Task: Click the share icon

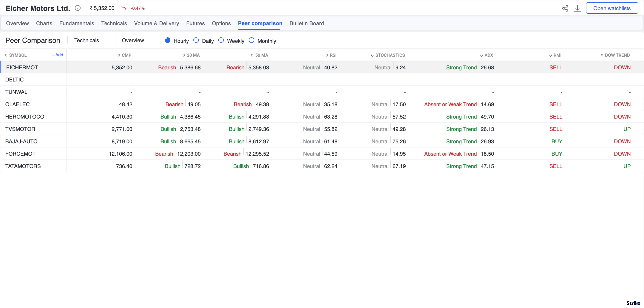Action: pos(565,8)
